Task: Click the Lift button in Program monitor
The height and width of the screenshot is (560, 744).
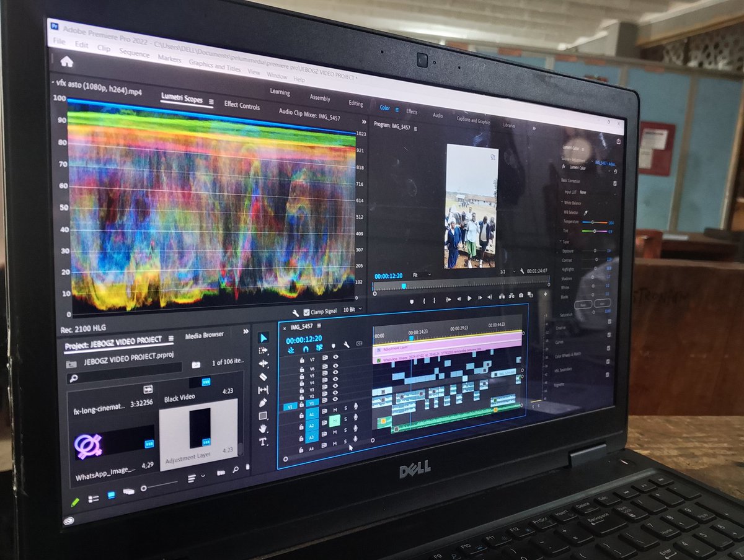Action: coord(501,296)
